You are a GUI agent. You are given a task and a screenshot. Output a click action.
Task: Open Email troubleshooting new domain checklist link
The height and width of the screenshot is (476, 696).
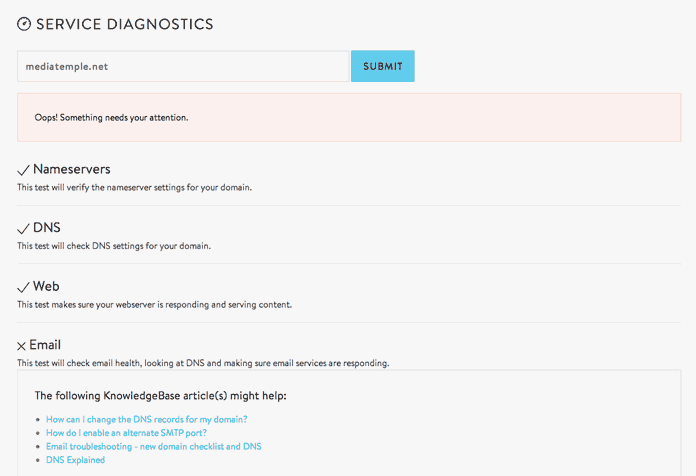[154, 446]
